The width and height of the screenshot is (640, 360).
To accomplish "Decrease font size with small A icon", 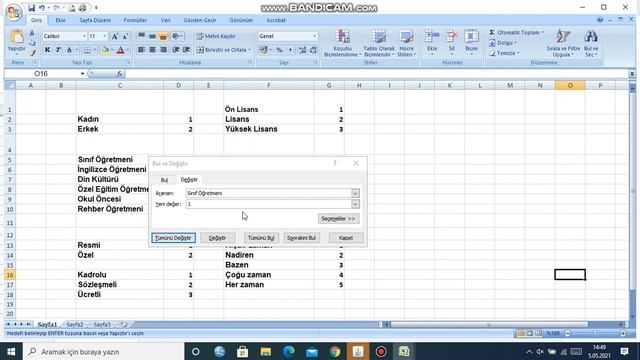I will point(125,36).
